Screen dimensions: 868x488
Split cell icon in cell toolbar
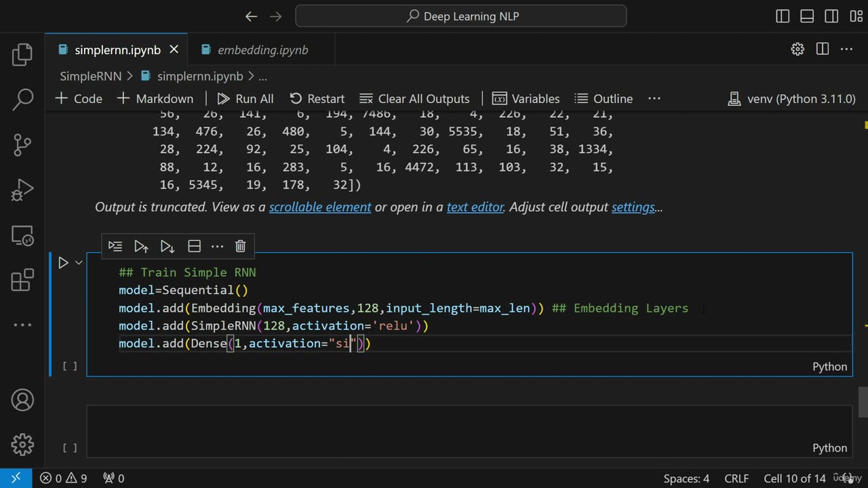pyautogui.click(x=194, y=246)
